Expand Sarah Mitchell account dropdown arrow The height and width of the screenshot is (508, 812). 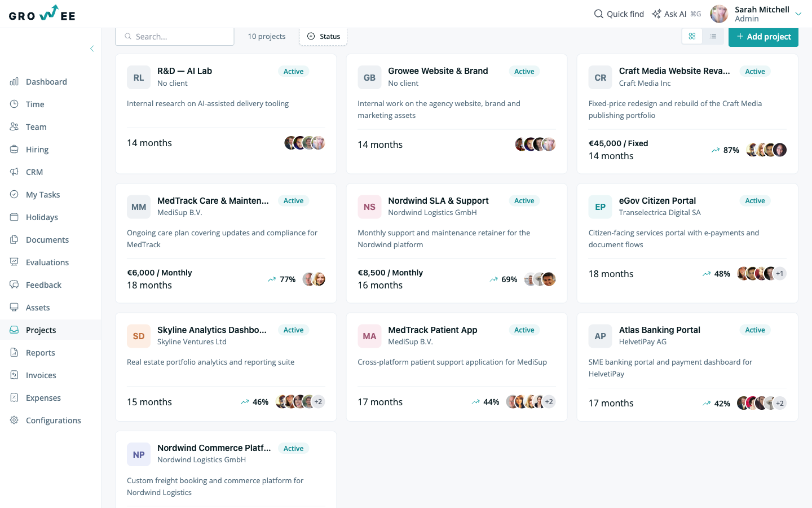click(x=798, y=14)
